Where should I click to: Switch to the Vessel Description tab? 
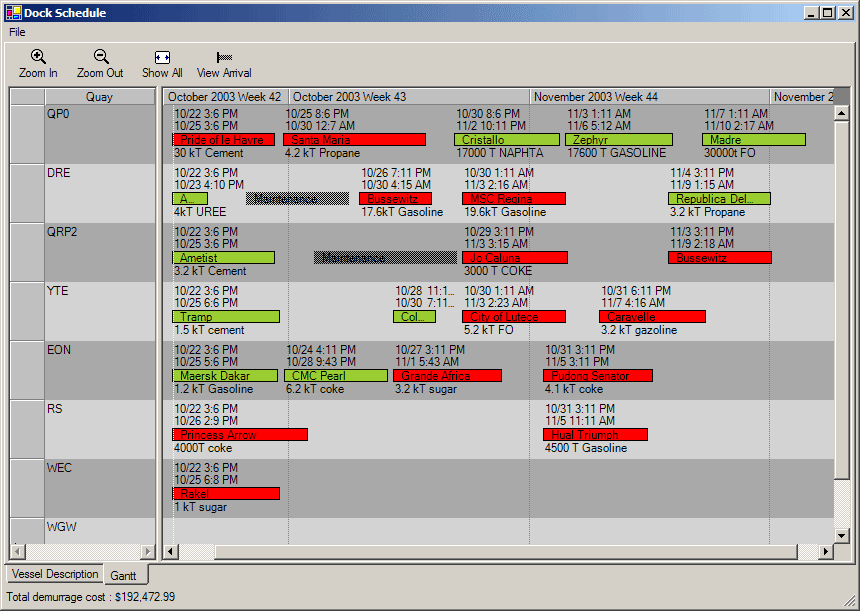click(55, 574)
